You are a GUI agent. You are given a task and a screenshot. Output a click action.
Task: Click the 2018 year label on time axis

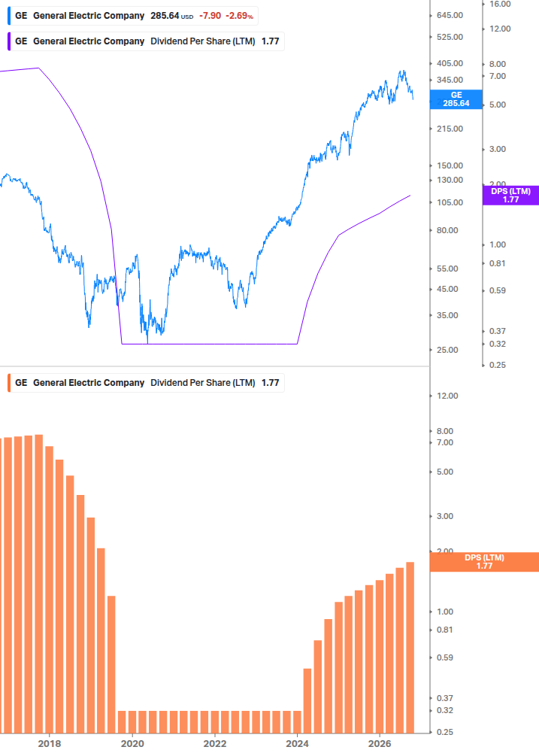pyautogui.click(x=50, y=744)
